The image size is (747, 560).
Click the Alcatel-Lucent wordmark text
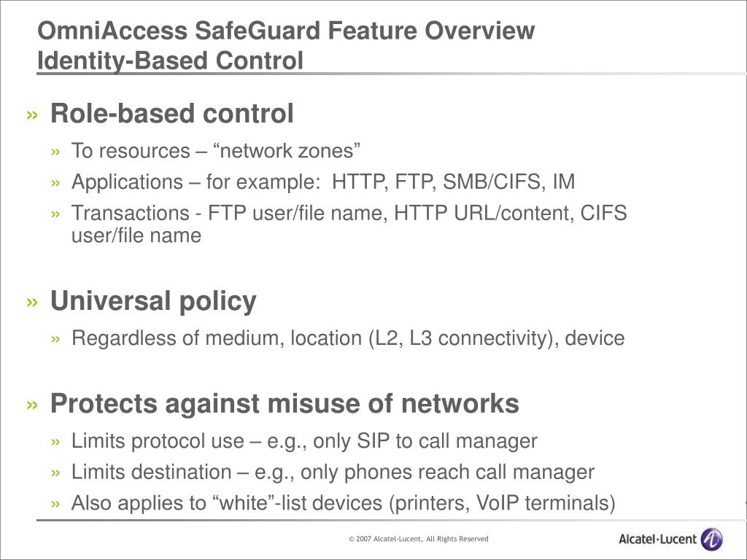657,539
